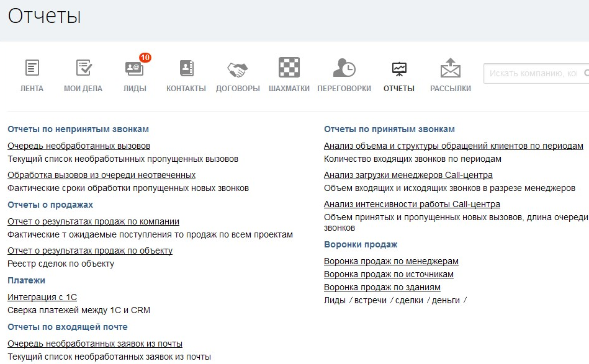
Task: Click the red 10 notification badge
Action: [x=145, y=58]
